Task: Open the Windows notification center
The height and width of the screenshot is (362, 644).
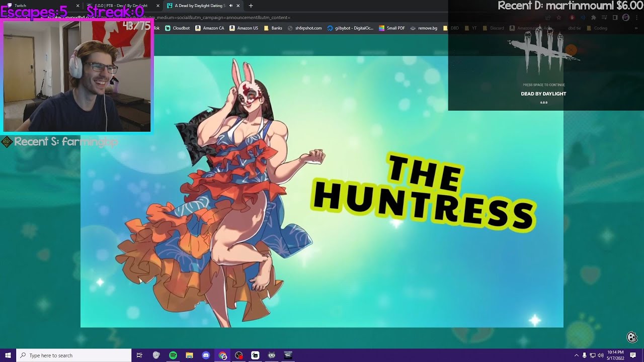Action: (x=633, y=355)
